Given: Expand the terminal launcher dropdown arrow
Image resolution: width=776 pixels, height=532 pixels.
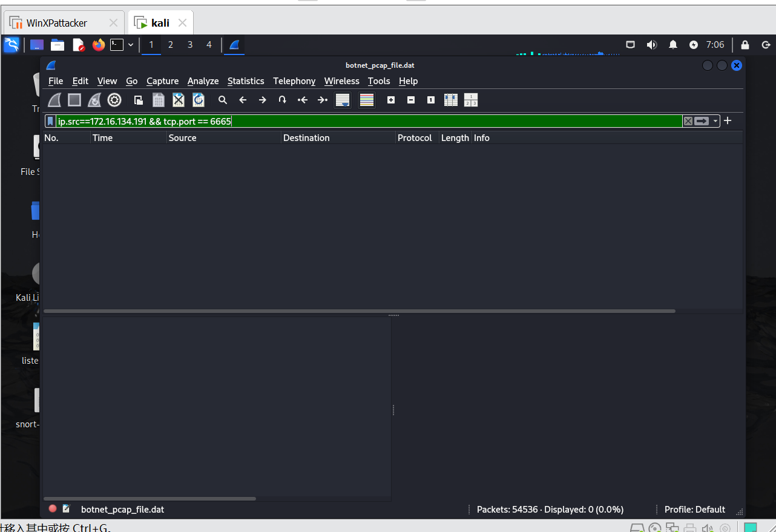Looking at the screenshot, I should [x=130, y=44].
